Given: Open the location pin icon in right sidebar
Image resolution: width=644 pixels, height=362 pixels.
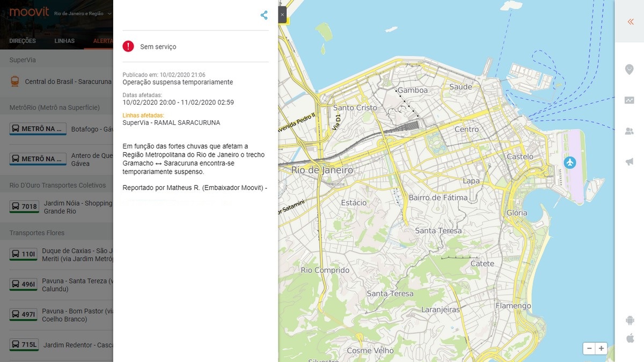Looking at the screenshot, I should [x=630, y=69].
